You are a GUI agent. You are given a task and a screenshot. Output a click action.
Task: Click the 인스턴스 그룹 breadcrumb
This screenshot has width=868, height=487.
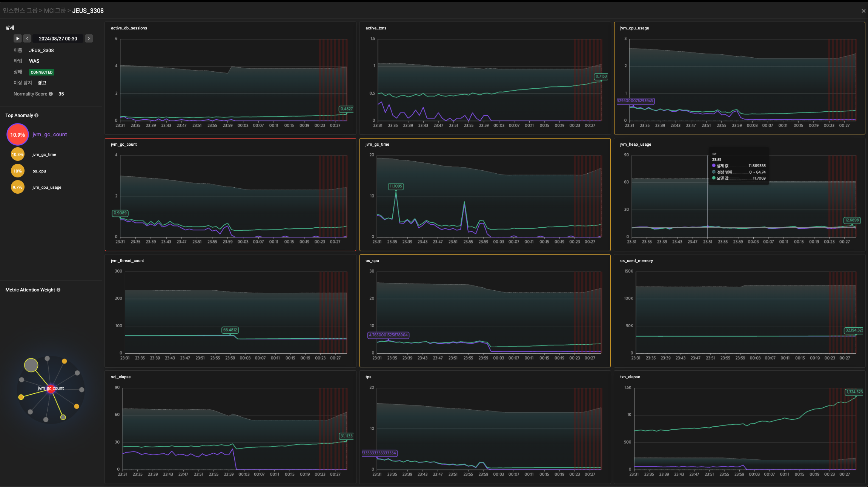(20, 11)
